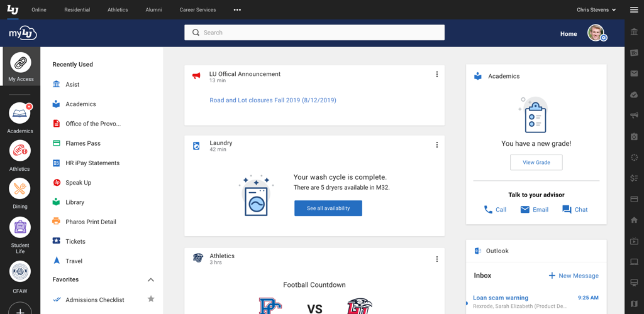Open the Blackboard Bb icon in right rail
Screen dimensions: 644x314
634,53
